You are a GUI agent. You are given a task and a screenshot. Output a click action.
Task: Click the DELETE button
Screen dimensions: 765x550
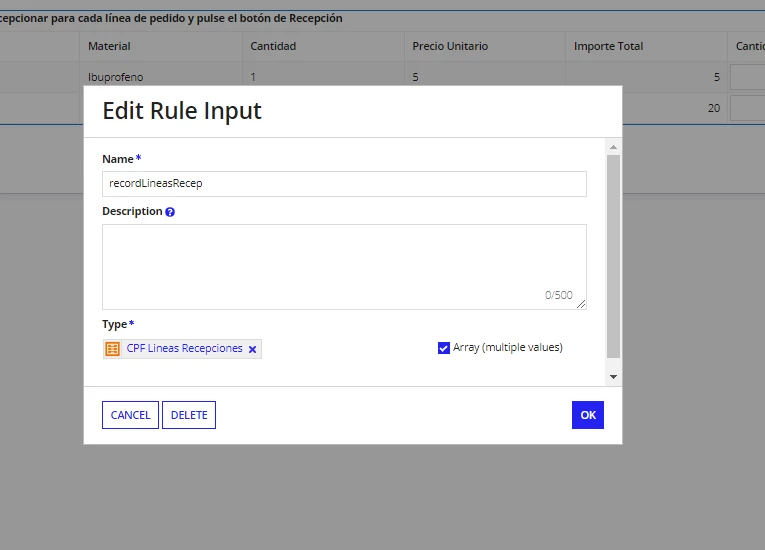189,415
